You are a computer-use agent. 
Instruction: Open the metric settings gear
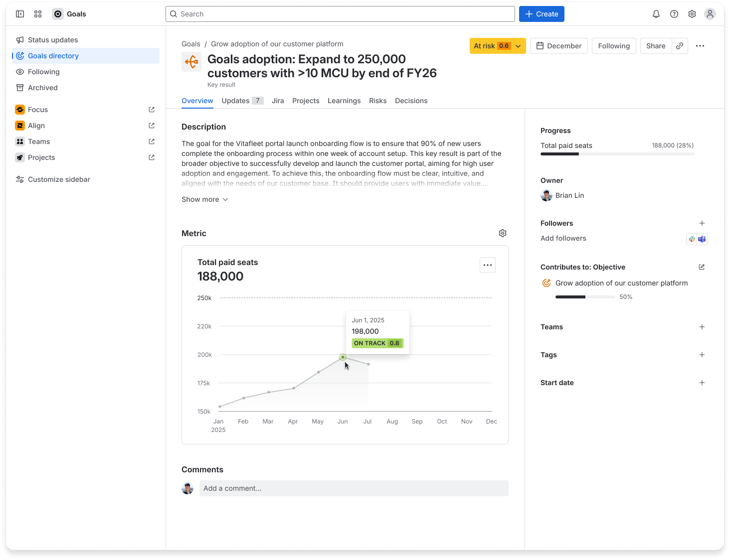(x=502, y=233)
